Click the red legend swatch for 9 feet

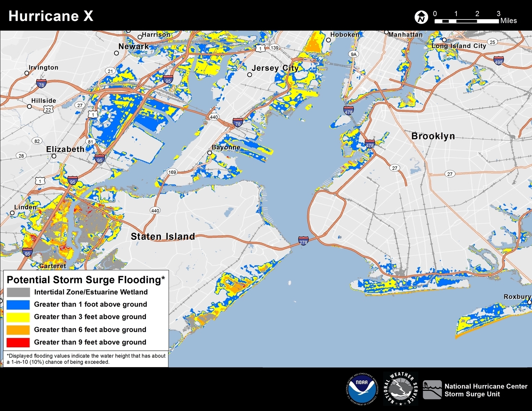(x=18, y=342)
